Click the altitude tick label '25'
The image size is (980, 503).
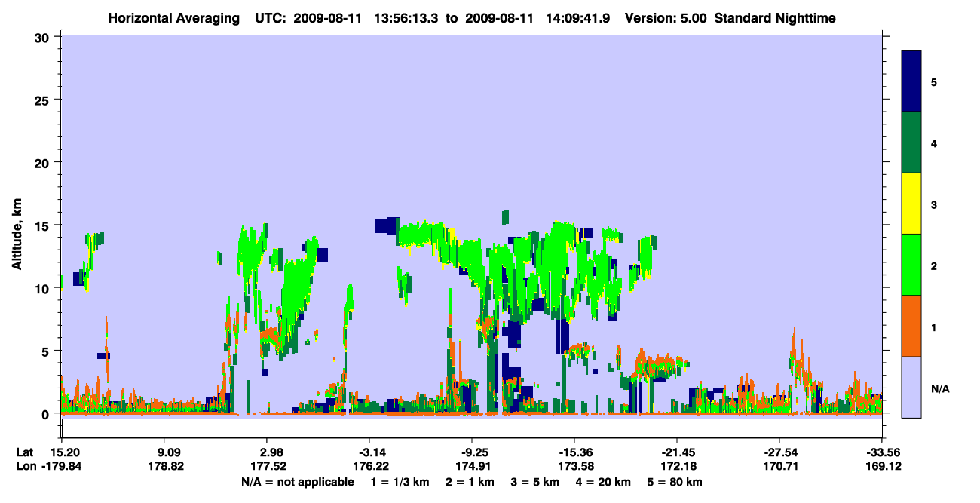[43, 100]
